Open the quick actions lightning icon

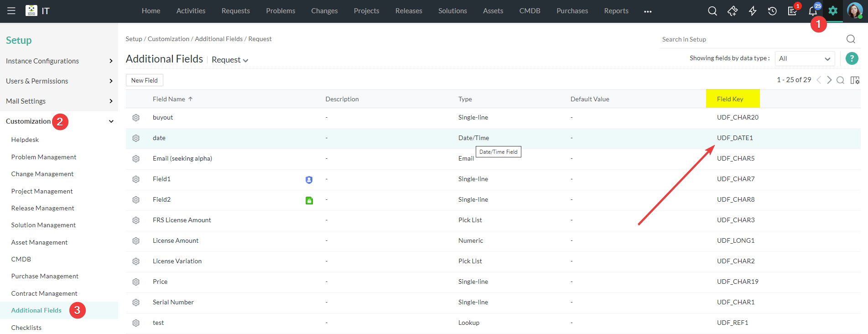click(753, 11)
